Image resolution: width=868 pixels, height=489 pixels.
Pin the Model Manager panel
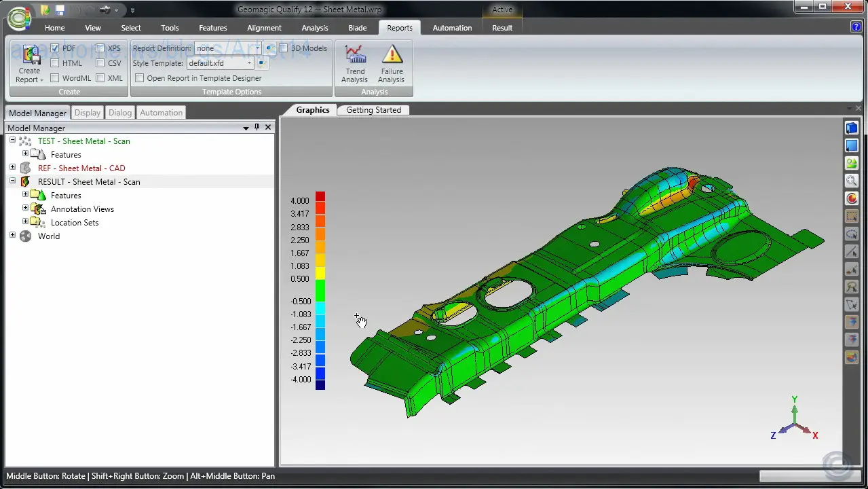click(x=257, y=128)
